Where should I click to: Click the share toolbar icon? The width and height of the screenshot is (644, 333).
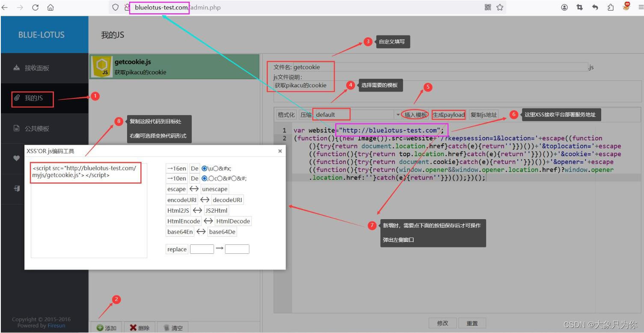pyautogui.click(x=611, y=7)
